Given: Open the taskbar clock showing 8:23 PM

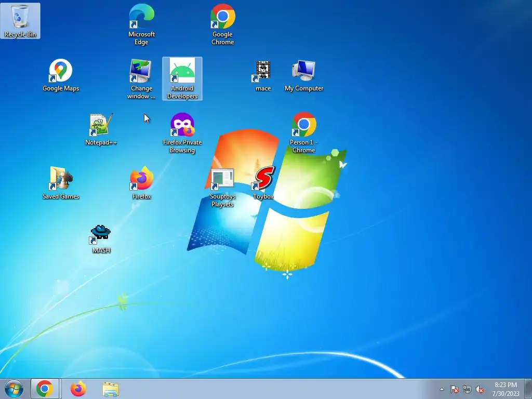Looking at the screenshot, I should [506, 389].
